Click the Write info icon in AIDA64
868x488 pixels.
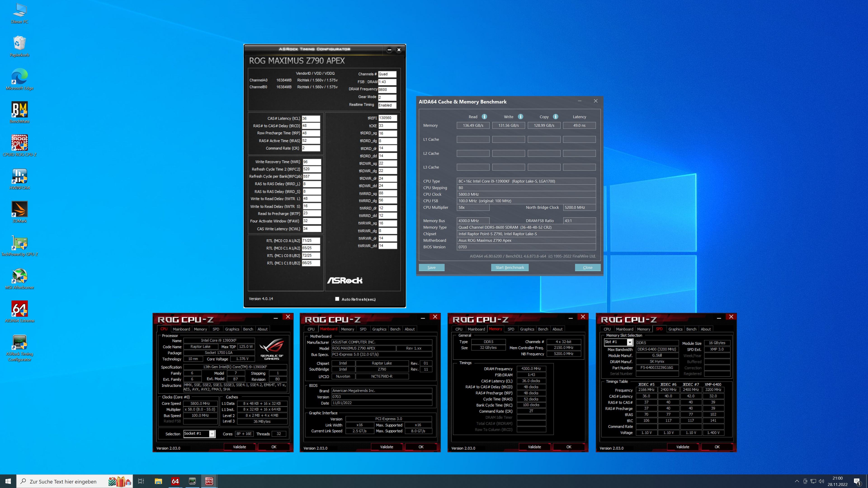[x=520, y=117]
